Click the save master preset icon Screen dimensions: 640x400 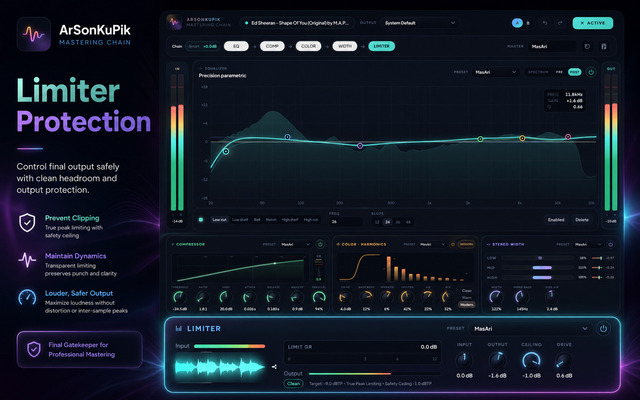coord(604,47)
